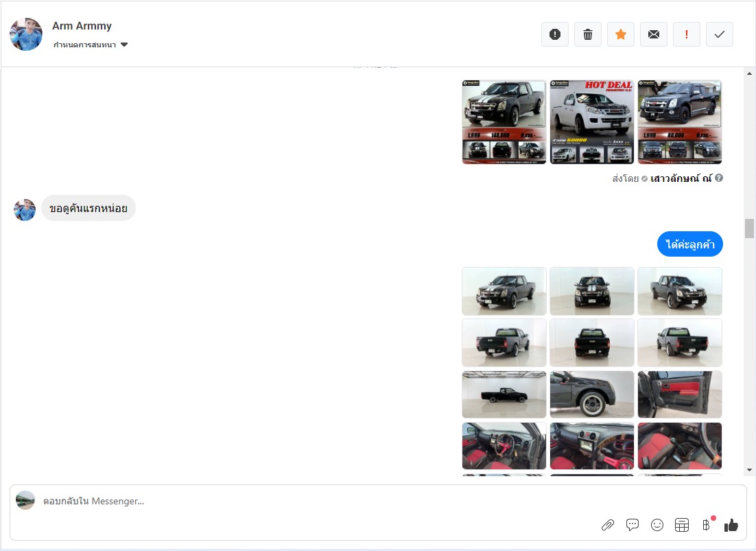The width and height of the screenshot is (756, 551).
Task: Open straight rear view photo of pickup
Action: click(x=592, y=343)
